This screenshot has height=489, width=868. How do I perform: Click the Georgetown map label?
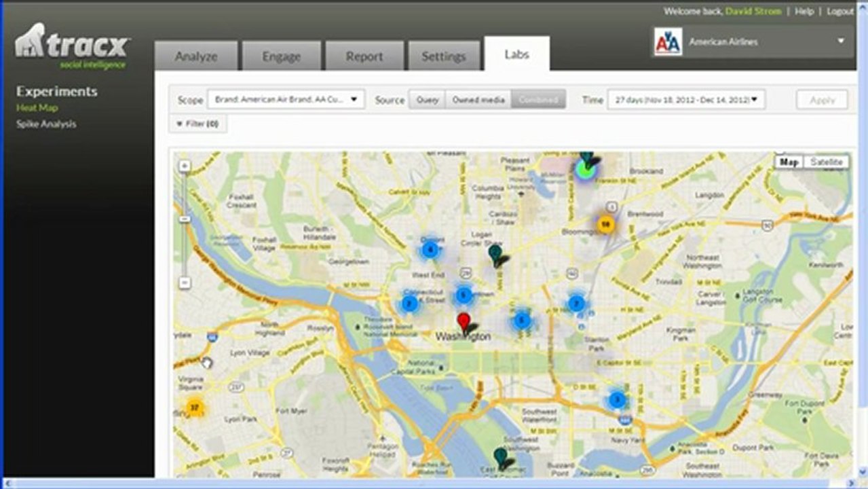click(x=347, y=261)
